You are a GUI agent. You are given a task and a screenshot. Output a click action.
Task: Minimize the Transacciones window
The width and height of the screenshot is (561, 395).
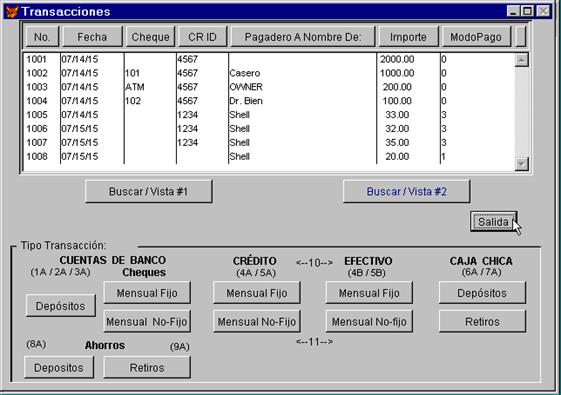tap(512, 11)
